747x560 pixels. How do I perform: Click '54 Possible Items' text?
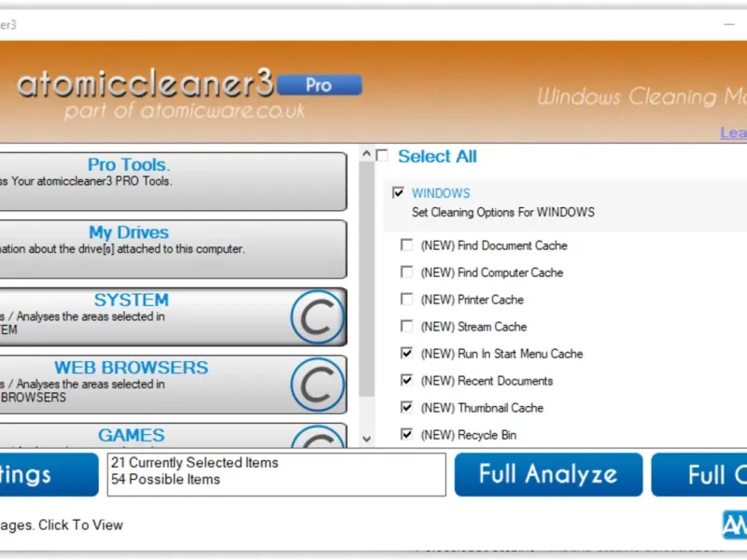[166, 479]
